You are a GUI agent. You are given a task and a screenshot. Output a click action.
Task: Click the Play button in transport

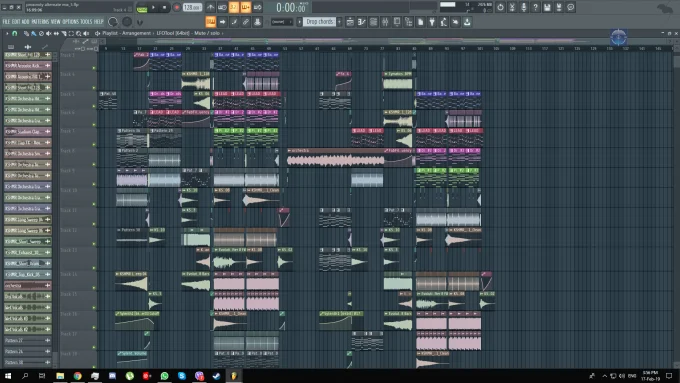(153, 7)
